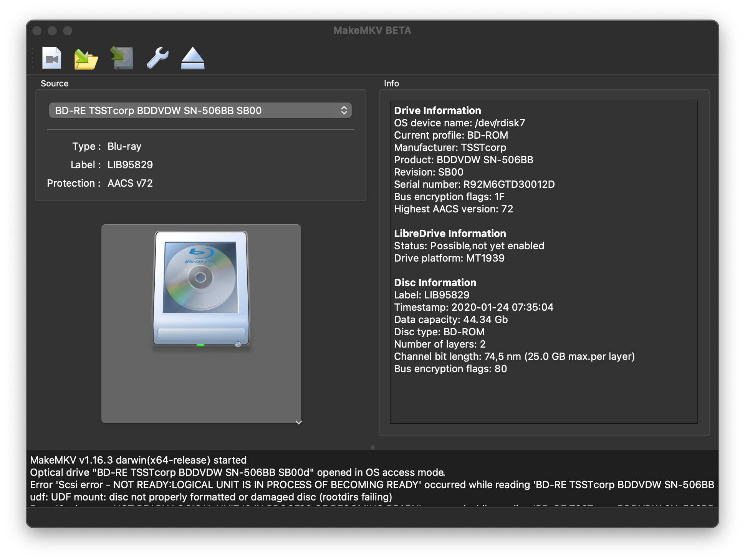The height and width of the screenshot is (560, 745).
Task: Click the toolbar drag handle dots
Action: pyautogui.click(x=32, y=58)
